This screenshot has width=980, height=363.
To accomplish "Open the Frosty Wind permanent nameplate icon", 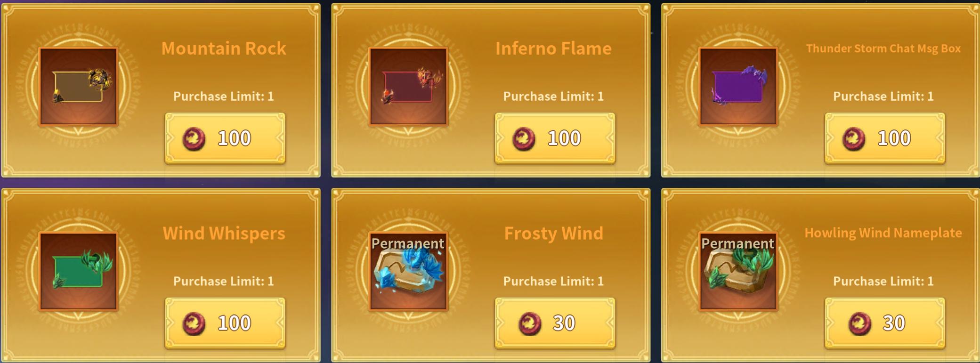I will coord(408,272).
